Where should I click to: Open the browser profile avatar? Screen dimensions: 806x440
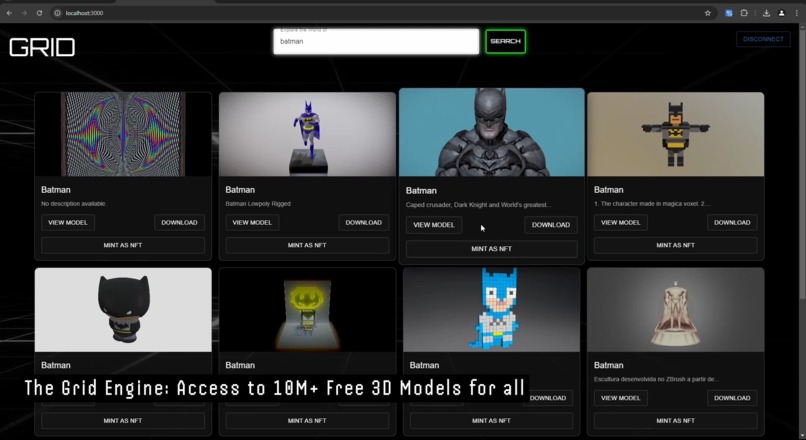(x=781, y=13)
